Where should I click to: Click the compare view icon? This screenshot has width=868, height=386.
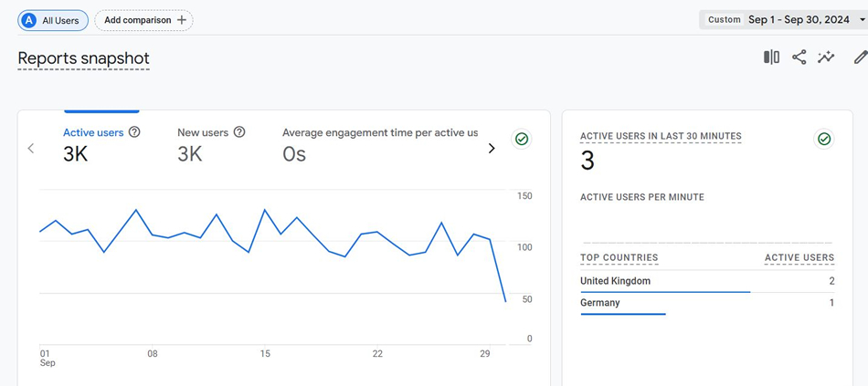point(772,57)
